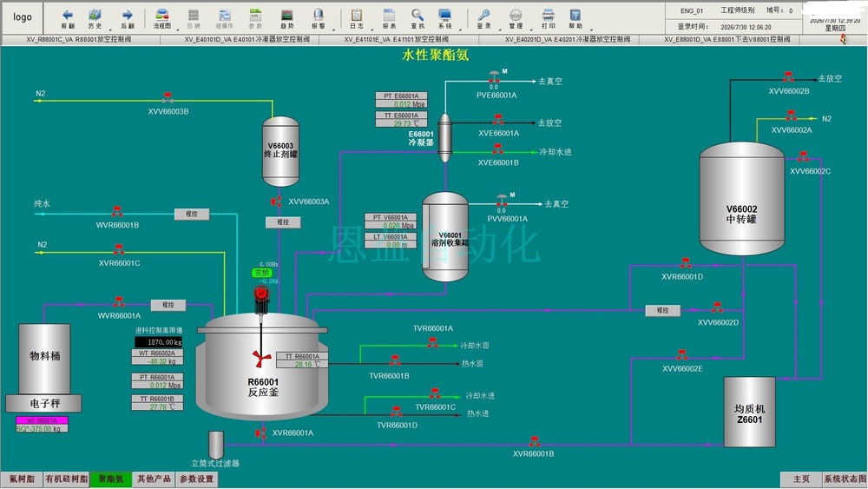Click valve XVV66002A on the N2 inlet
The height and width of the screenshot is (489, 868).
[791, 116]
